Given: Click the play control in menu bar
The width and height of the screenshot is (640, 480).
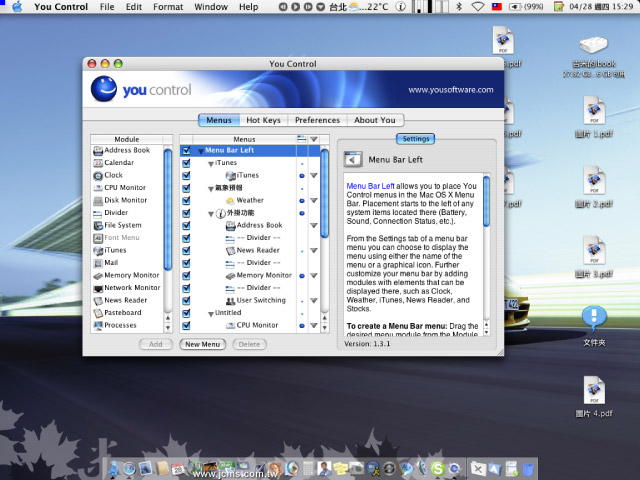Looking at the screenshot, I should pos(296,7).
